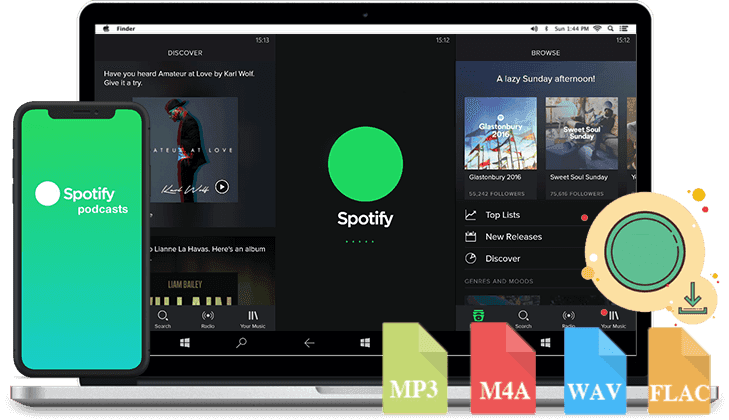Click Windows Start icon beside the magnifier icon

(185, 343)
